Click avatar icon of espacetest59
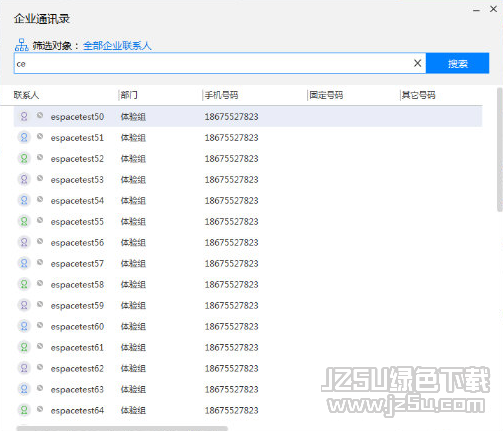Viewport: 503px width, 431px height. click(x=24, y=305)
